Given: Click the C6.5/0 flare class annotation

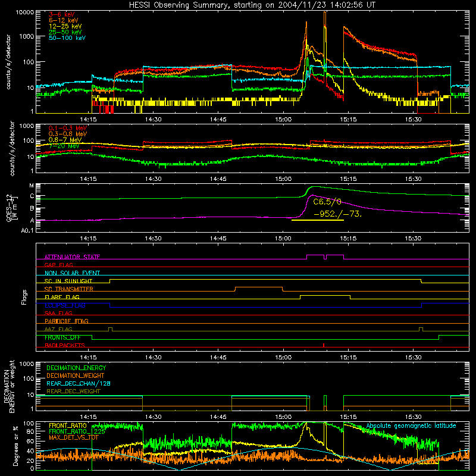Looking at the screenshot, I should coord(327,202).
